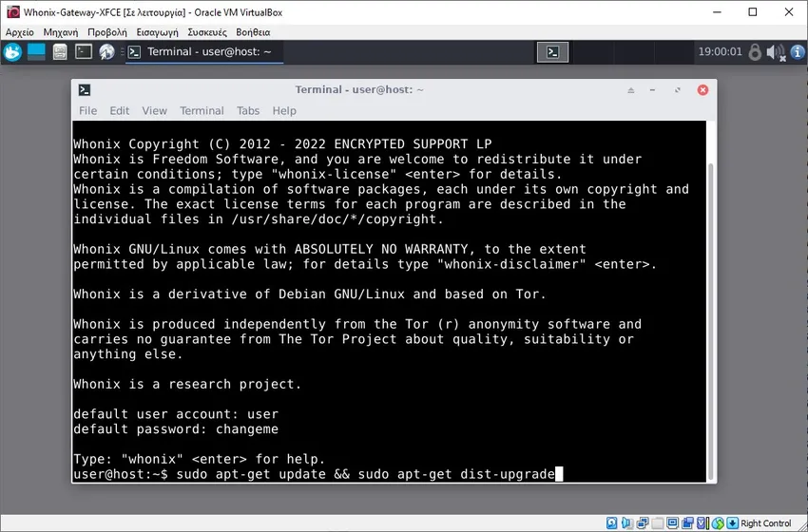The width and height of the screenshot is (808, 532).
Task: Click the muted speaker volume icon
Action: 776,52
